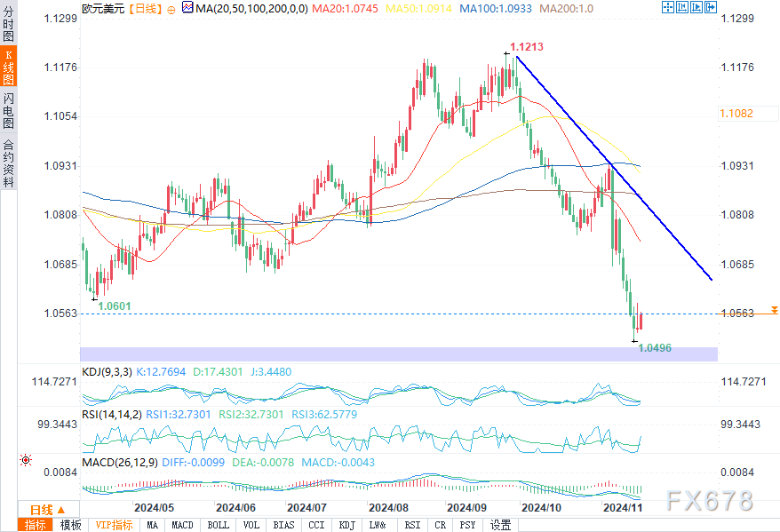Click the MA(20,50,100,200,0,0) parameter label

pyautogui.click(x=251, y=9)
